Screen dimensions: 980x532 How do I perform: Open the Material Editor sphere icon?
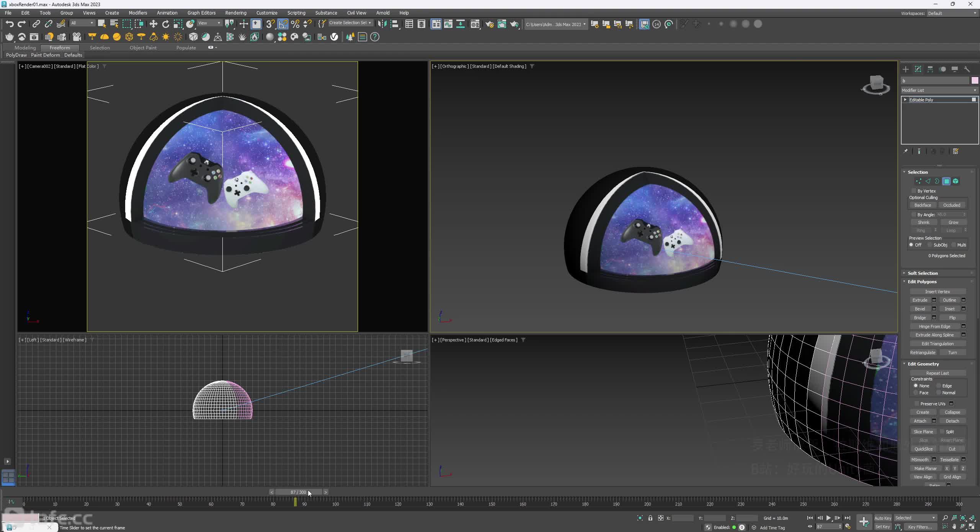click(270, 37)
